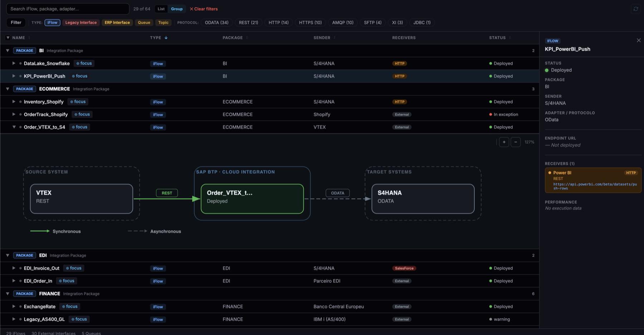Toggle the SFTP (4) protocol filter

click(372, 23)
